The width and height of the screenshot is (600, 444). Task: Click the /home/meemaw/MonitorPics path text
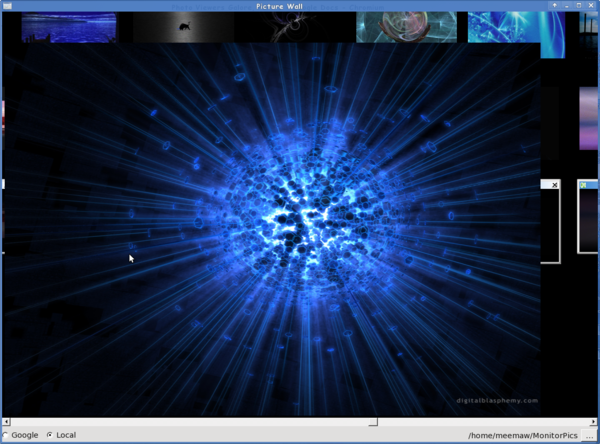(x=522, y=436)
